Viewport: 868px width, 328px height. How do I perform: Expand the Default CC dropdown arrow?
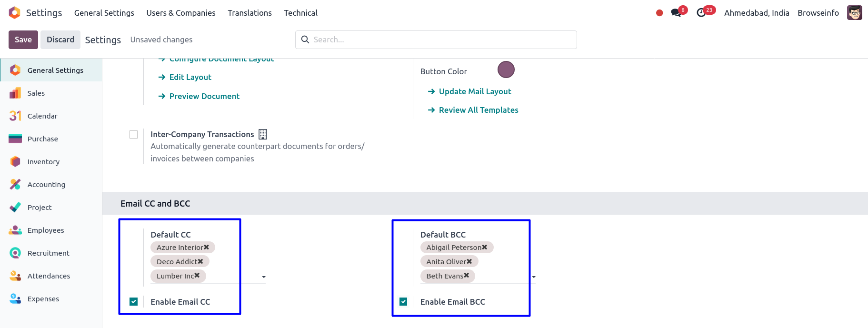tap(264, 277)
